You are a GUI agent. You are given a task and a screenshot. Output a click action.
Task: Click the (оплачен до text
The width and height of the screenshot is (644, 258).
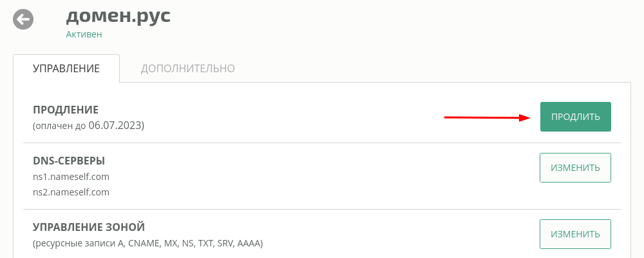[x=59, y=126]
